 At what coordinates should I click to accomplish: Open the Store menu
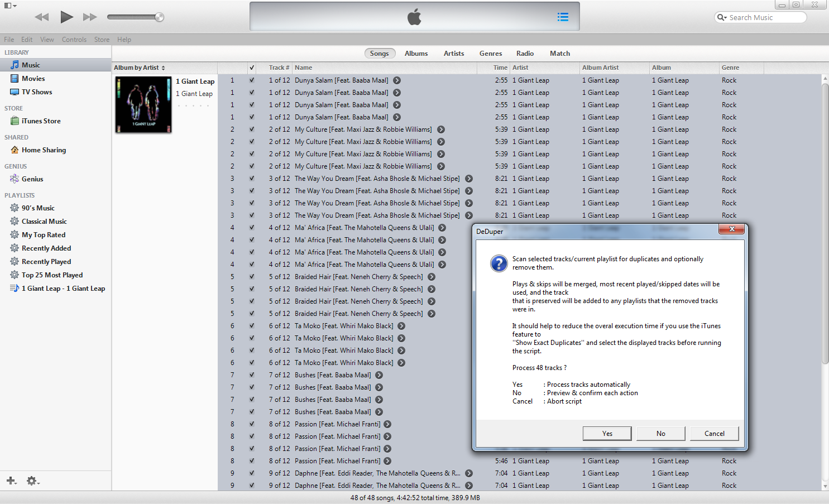click(102, 40)
